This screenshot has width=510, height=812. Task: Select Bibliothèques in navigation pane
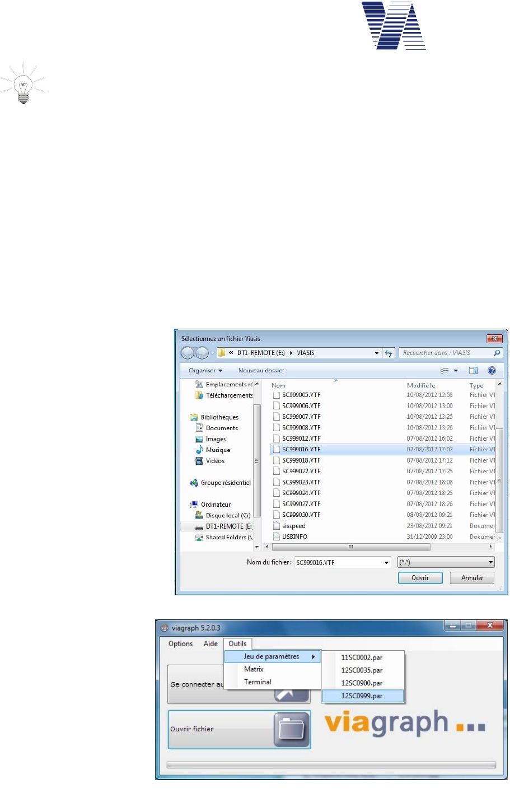(219, 417)
